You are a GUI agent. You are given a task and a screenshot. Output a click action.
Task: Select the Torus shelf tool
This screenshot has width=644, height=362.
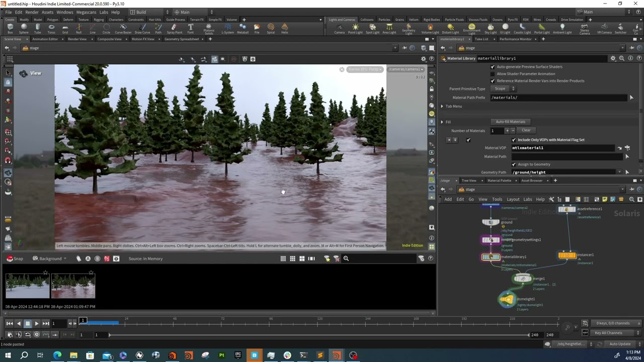click(x=51, y=29)
